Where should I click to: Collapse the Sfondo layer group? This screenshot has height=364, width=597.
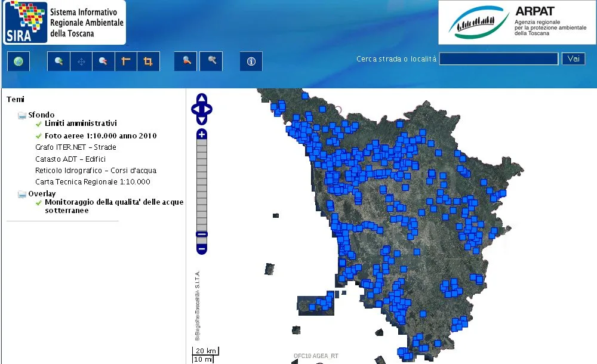(x=22, y=115)
